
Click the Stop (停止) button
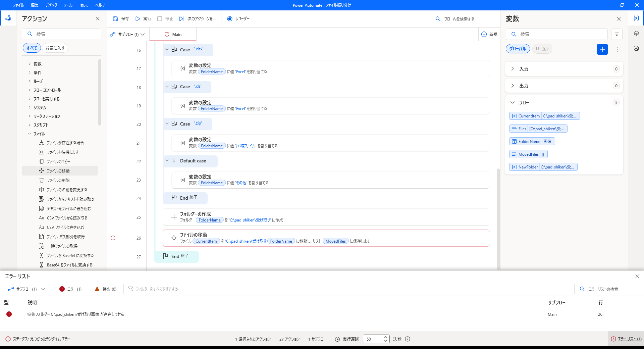point(165,19)
